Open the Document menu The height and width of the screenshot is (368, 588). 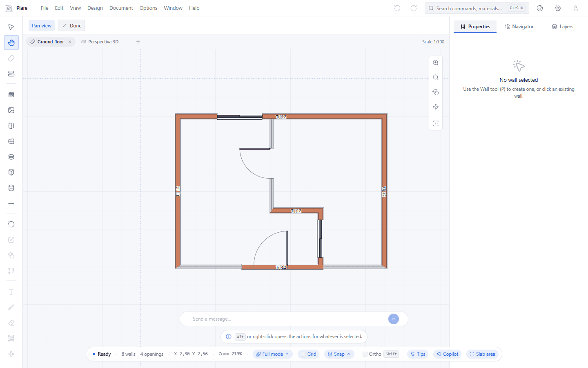[121, 8]
